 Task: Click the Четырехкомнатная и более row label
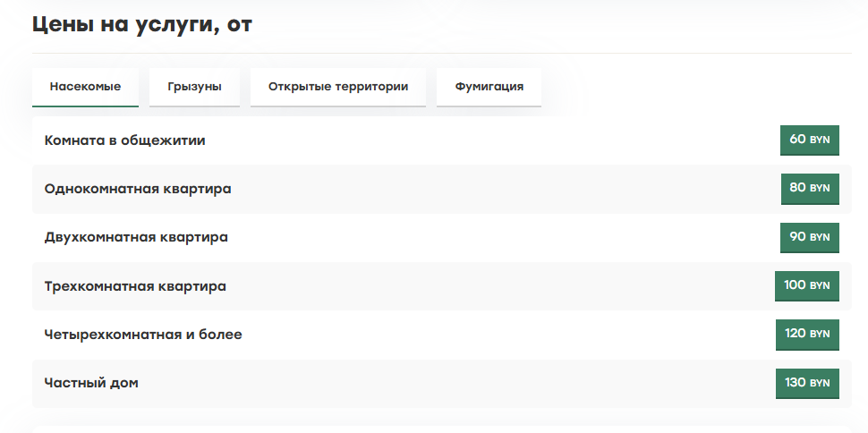pyautogui.click(x=143, y=335)
